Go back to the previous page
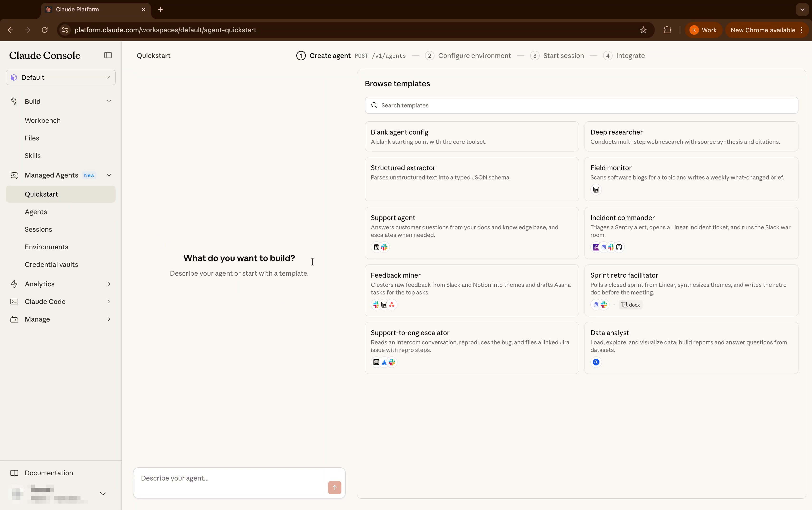The width and height of the screenshot is (812, 510). 10,30
